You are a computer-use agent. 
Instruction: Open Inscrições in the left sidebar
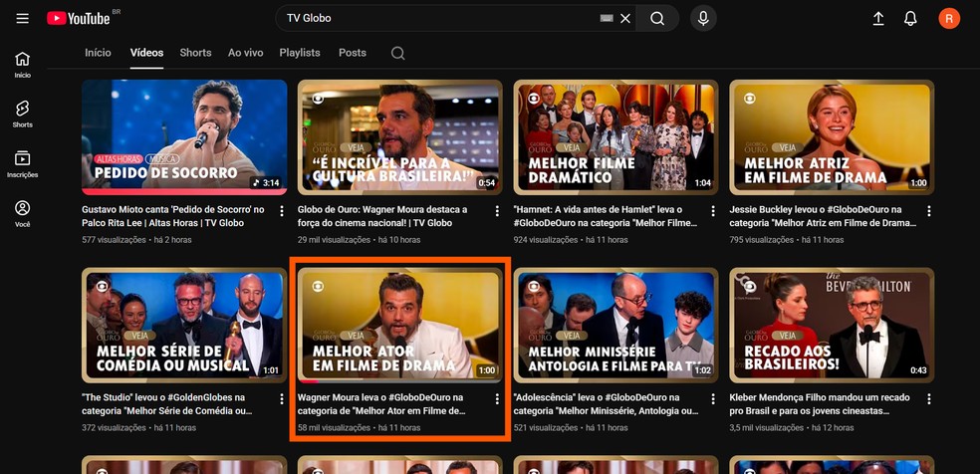[x=23, y=164]
